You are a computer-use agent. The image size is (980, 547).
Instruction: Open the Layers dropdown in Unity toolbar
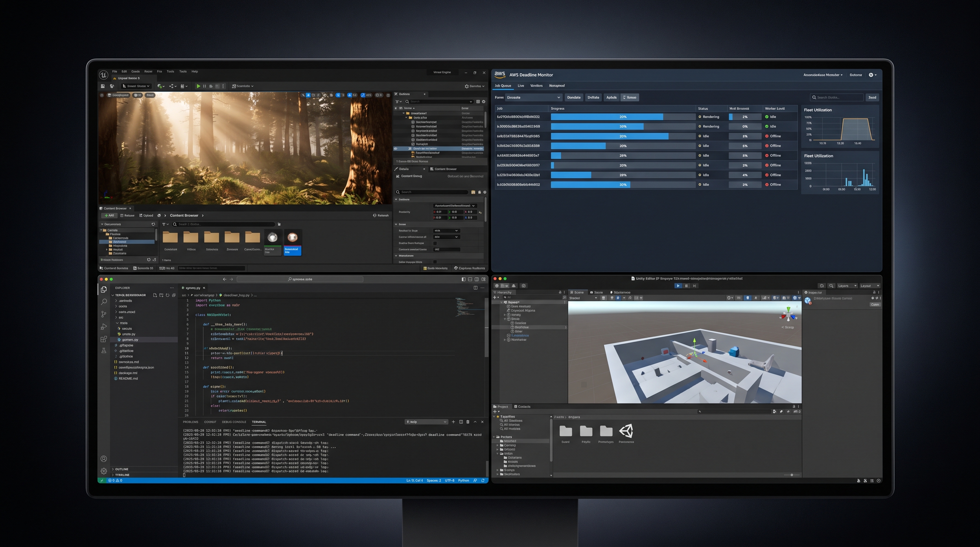pos(847,286)
